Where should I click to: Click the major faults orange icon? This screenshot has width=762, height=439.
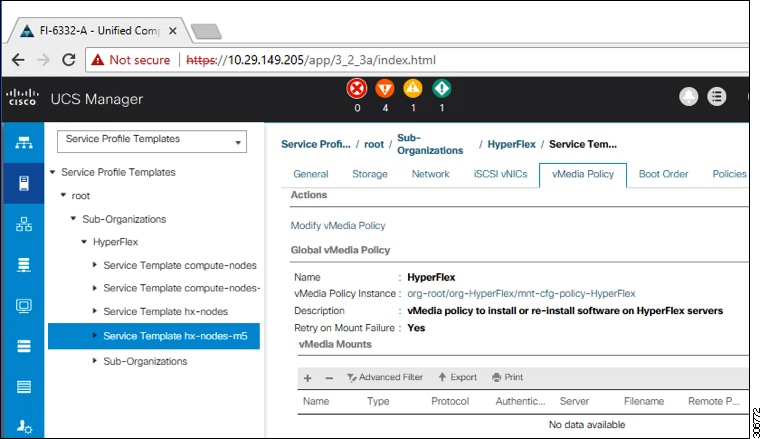click(x=385, y=90)
